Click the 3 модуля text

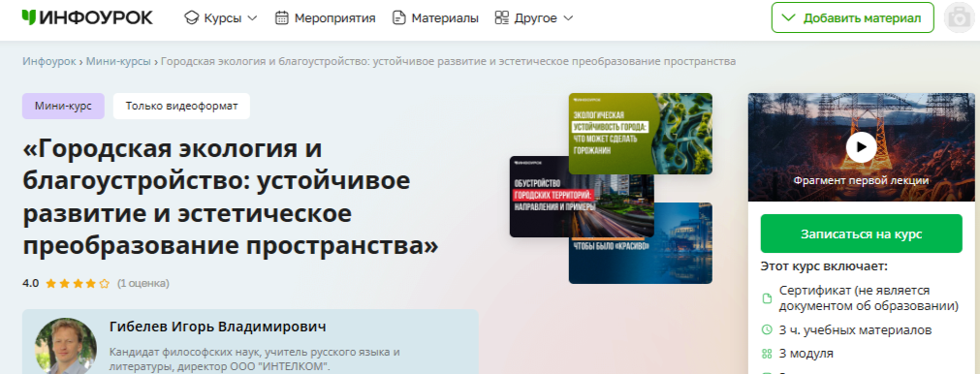(x=806, y=354)
